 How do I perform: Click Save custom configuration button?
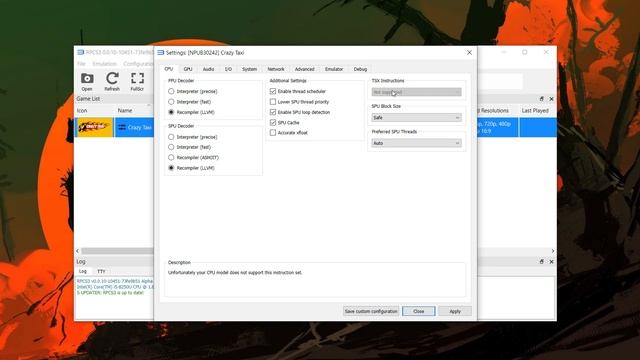point(371,311)
